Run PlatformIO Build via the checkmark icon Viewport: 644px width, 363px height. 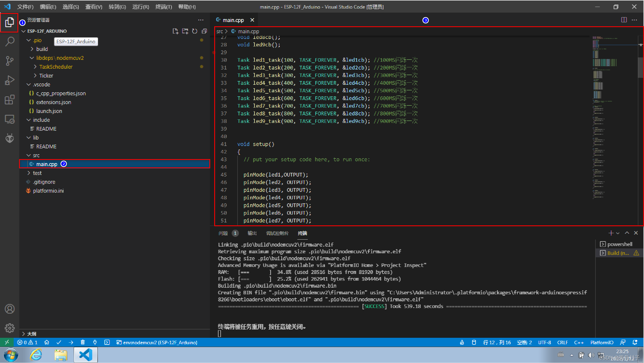[59, 342]
